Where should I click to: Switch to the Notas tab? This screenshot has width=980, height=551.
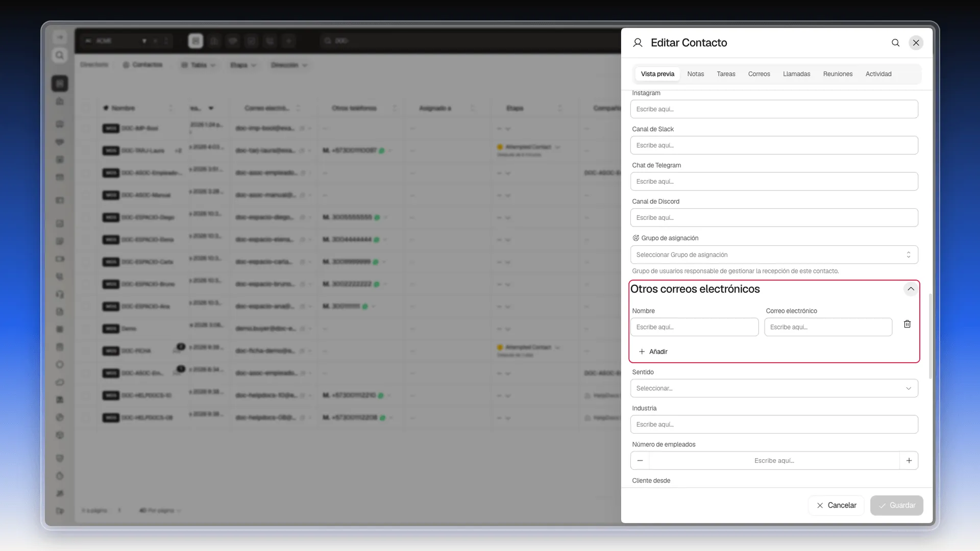click(x=695, y=74)
